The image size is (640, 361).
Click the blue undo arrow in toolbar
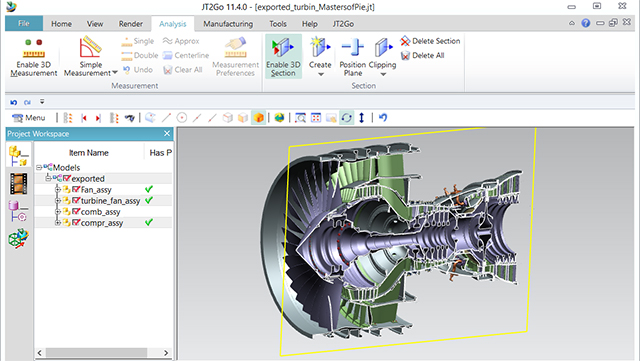pos(382,118)
